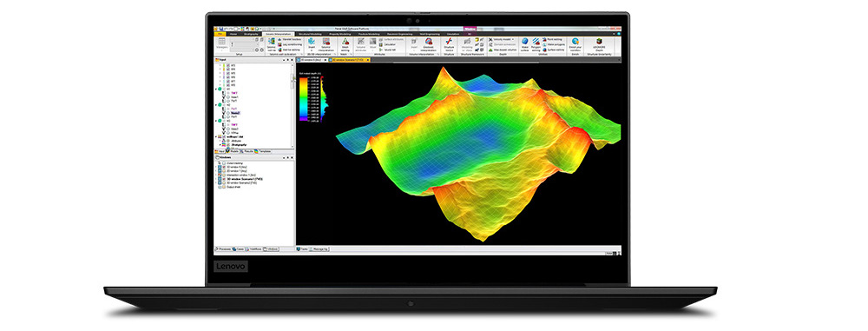Toggle the BT8 checkbox in Input tree
Screen dimensions: 868x331
point(228,85)
